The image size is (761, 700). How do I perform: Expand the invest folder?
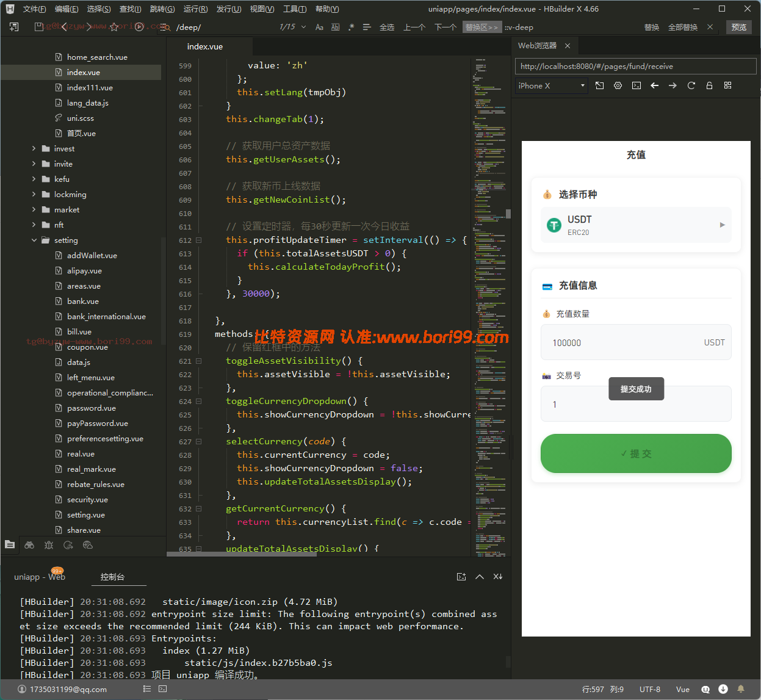(34, 148)
